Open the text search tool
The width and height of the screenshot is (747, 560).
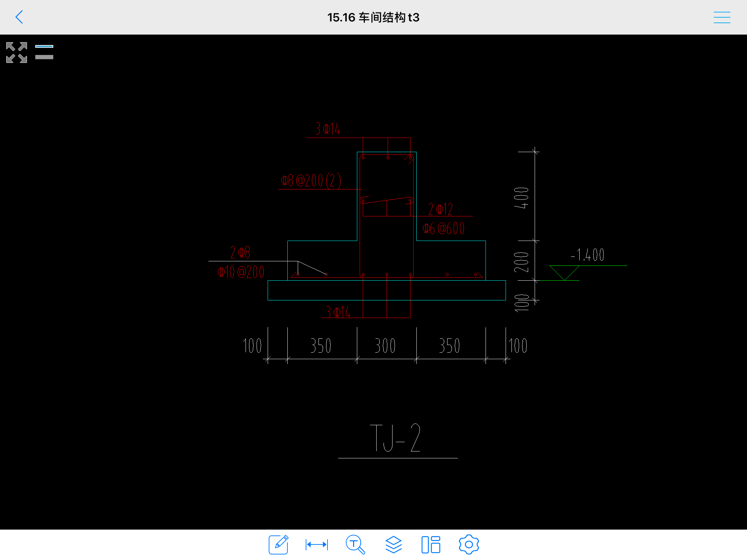[x=356, y=544]
